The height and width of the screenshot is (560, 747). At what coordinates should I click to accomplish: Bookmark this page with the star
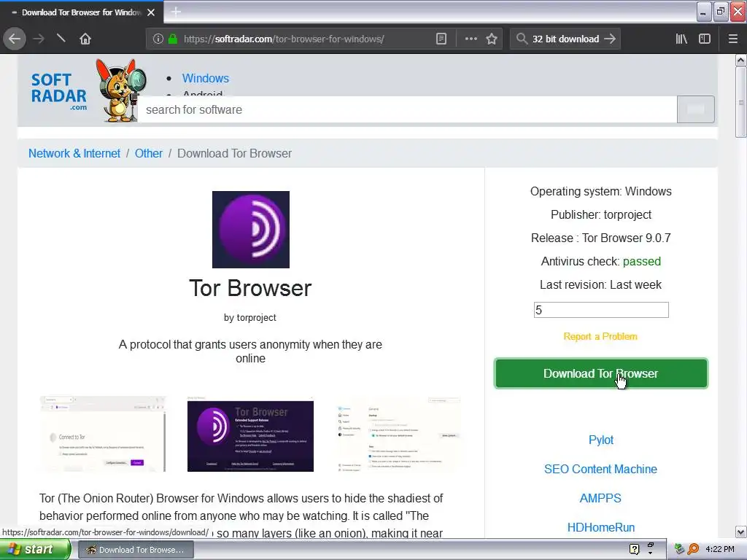tap(492, 39)
